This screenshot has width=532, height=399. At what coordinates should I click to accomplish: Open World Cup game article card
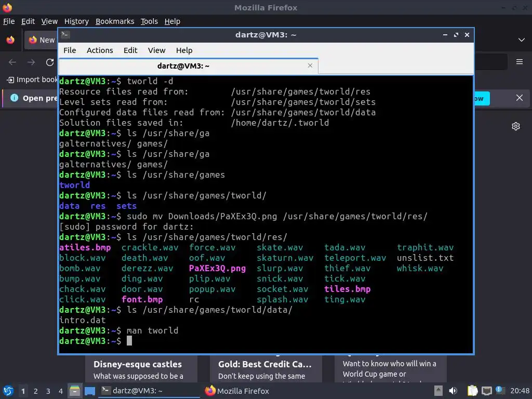point(391,369)
